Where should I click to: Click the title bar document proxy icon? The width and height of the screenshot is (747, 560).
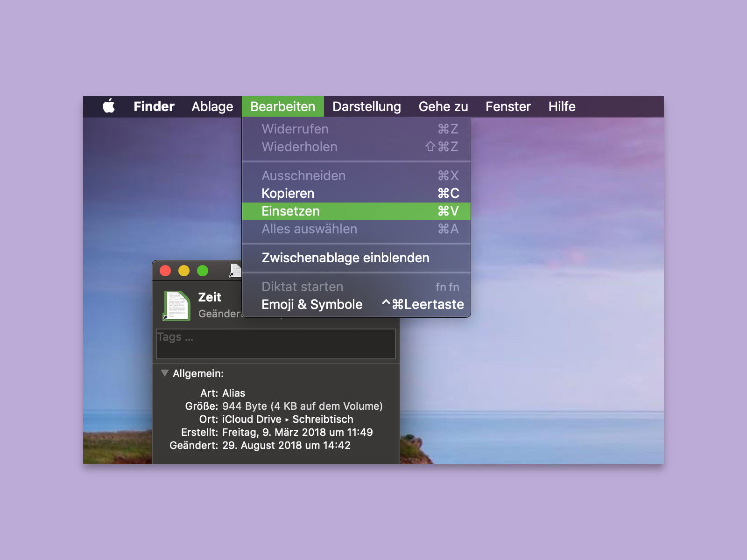coord(235,271)
